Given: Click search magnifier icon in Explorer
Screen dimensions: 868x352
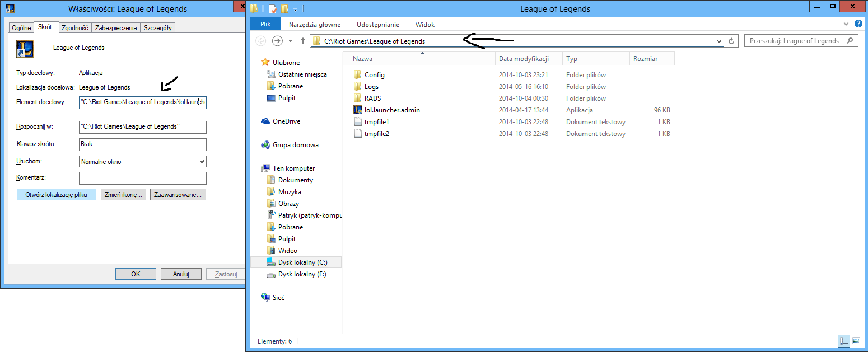Looking at the screenshot, I should pyautogui.click(x=850, y=41).
